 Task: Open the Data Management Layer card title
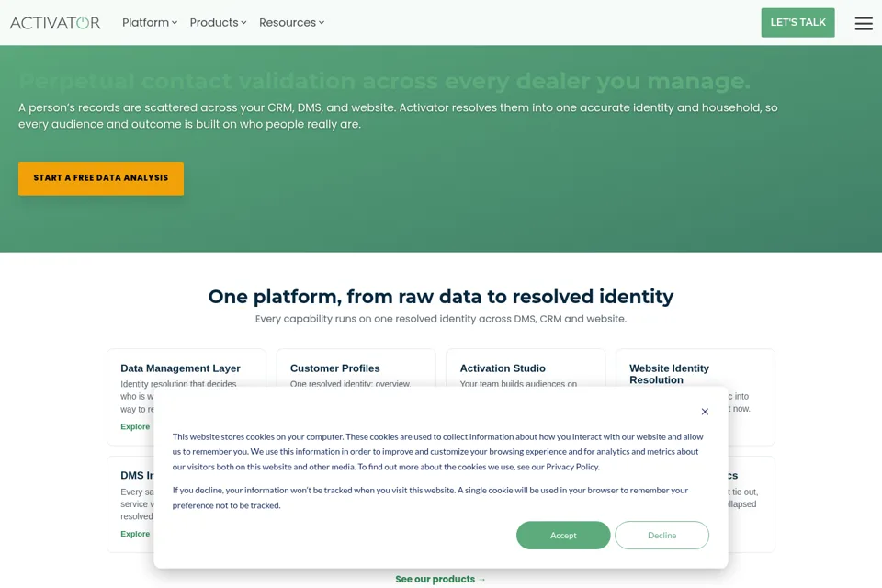click(x=180, y=368)
